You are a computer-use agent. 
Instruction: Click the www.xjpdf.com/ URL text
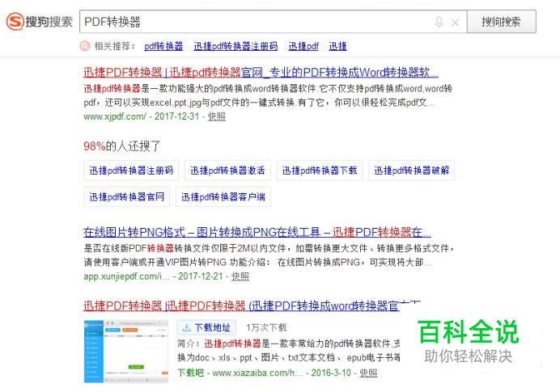click(x=115, y=116)
